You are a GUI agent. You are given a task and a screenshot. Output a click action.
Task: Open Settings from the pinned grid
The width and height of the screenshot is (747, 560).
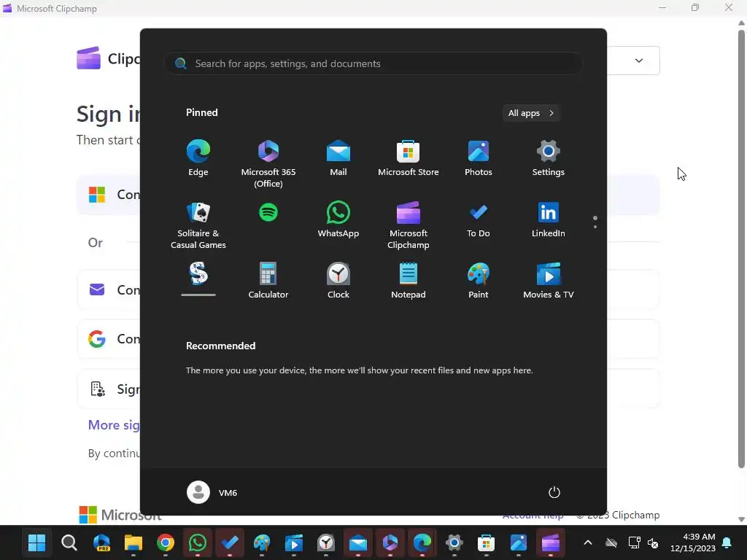549,158
